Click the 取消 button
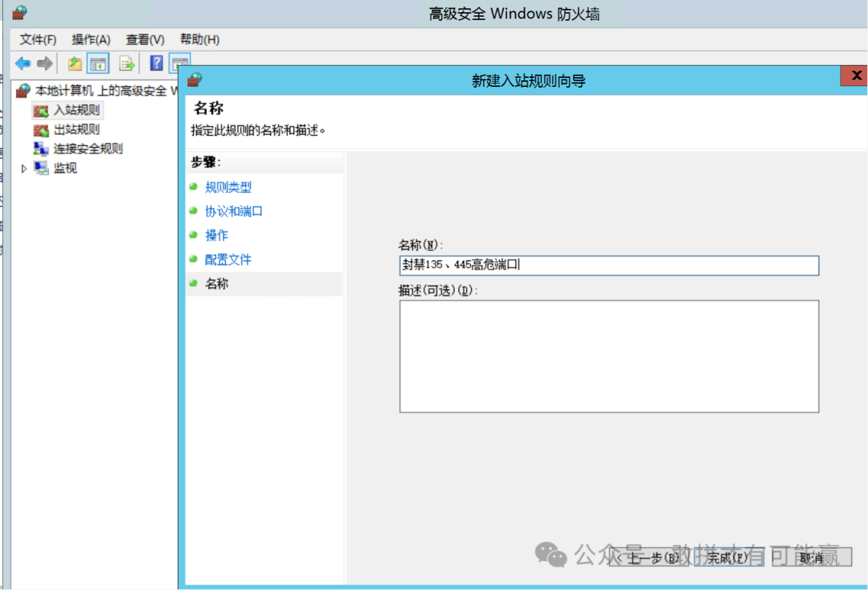Viewport: 868px width, 590px height. click(812, 557)
